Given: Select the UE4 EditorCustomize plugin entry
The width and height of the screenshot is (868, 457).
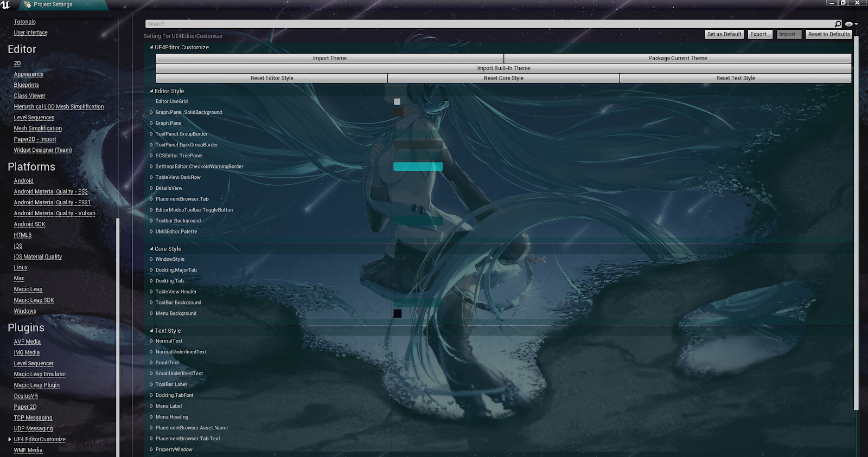Looking at the screenshot, I should tap(40, 440).
